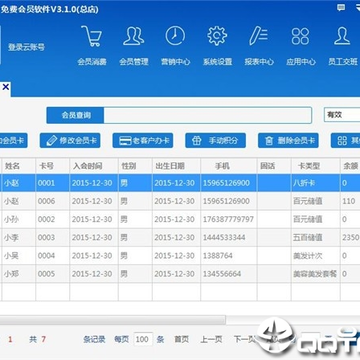Select the row with card number 0006

pos(180,201)
